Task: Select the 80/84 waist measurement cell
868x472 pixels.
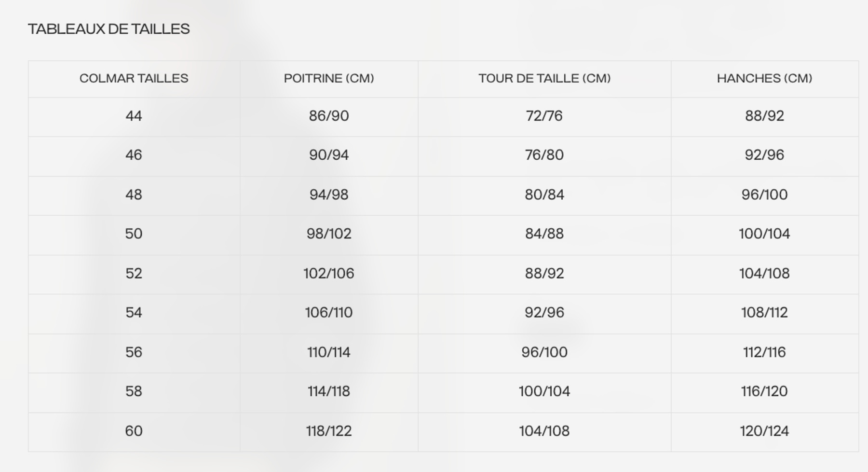Action: coord(544,195)
